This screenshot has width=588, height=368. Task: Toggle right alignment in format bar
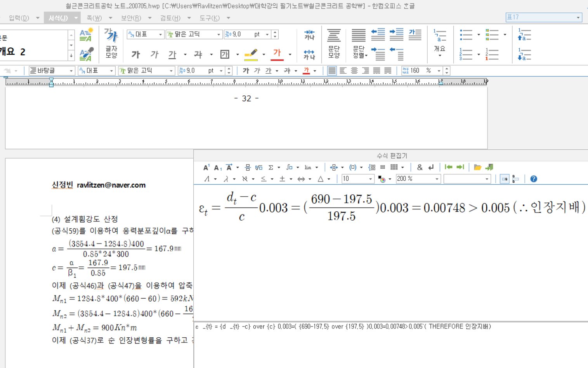[x=365, y=71]
